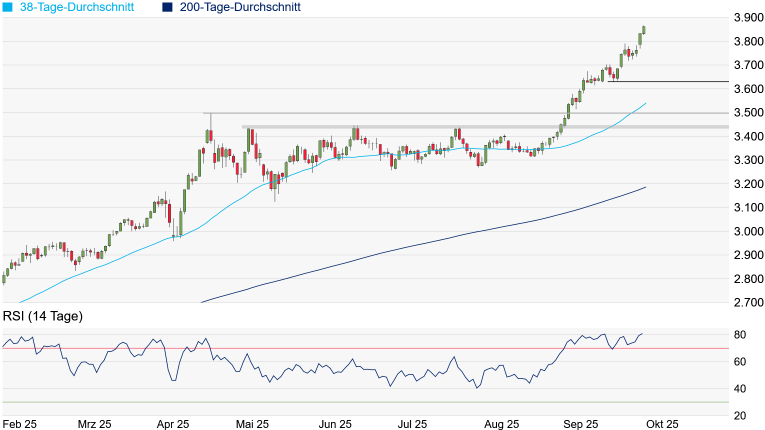Click the 3.900 price axis label
The height and width of the screenshot is (430, 765).
click(748, 18)
